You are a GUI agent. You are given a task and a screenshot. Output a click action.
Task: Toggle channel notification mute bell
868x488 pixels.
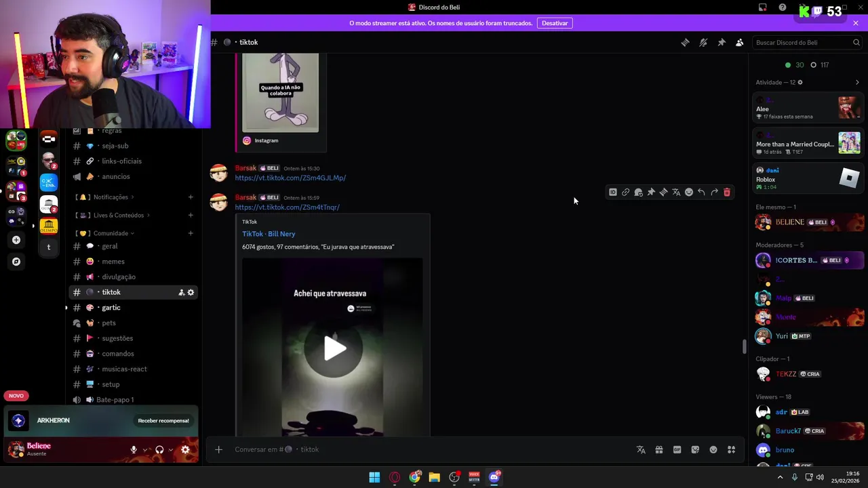click(703, 42)
